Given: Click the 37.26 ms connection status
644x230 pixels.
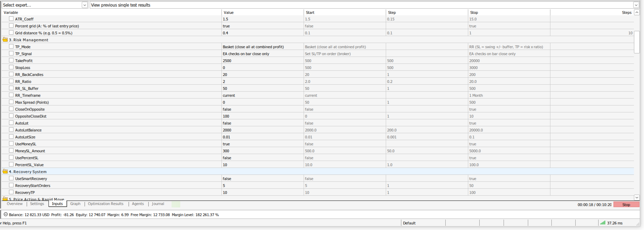Looking at the screenshot, I should 615,223.
